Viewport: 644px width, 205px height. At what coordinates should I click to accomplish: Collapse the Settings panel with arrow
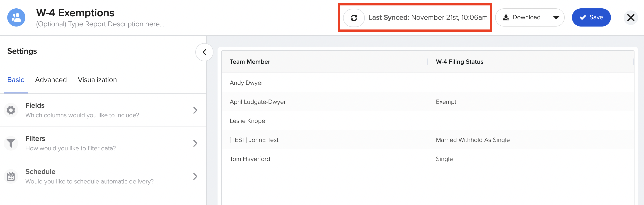click(x=204, y=52)
